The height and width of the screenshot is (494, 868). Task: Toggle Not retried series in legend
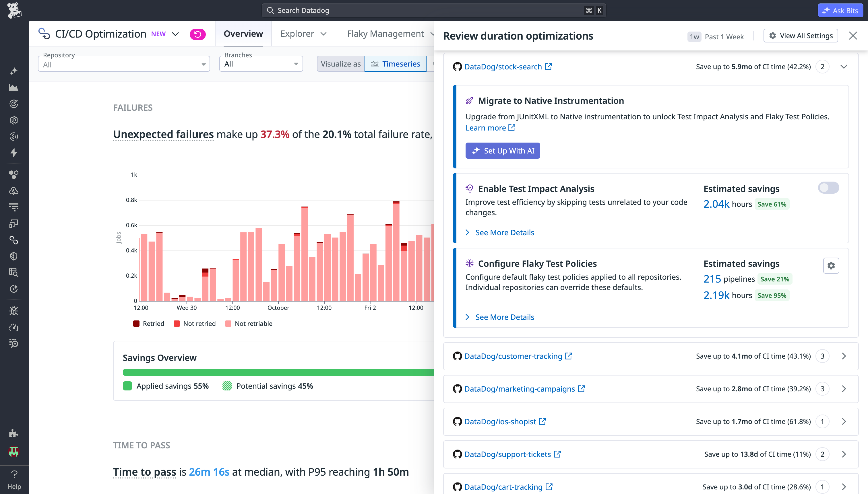(195, 323)
